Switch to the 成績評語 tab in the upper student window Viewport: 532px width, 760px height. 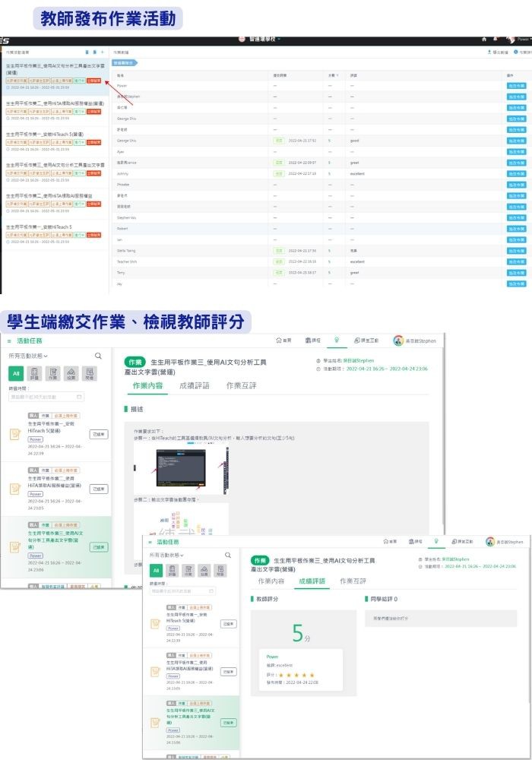click(x=194, y=386)
